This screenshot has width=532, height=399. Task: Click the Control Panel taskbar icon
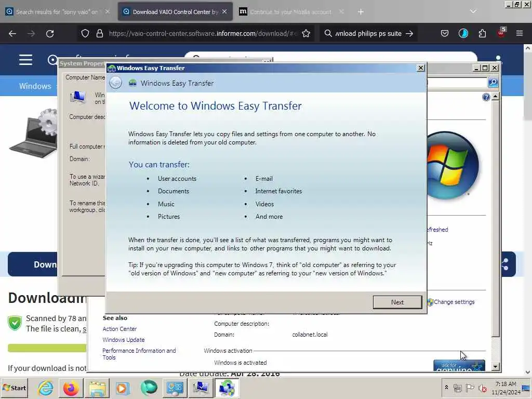(175, 388)
